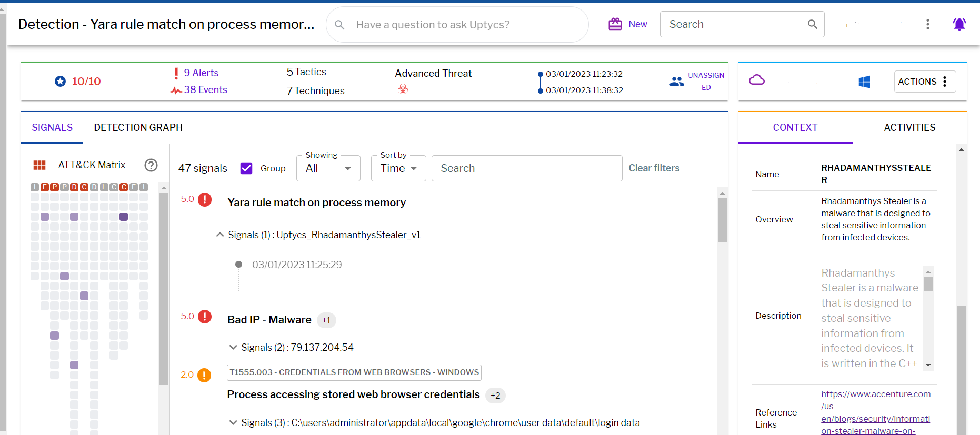Screen dimensions: 980x435
Task: Open the ACTIONS menu button
Action: 925,82
